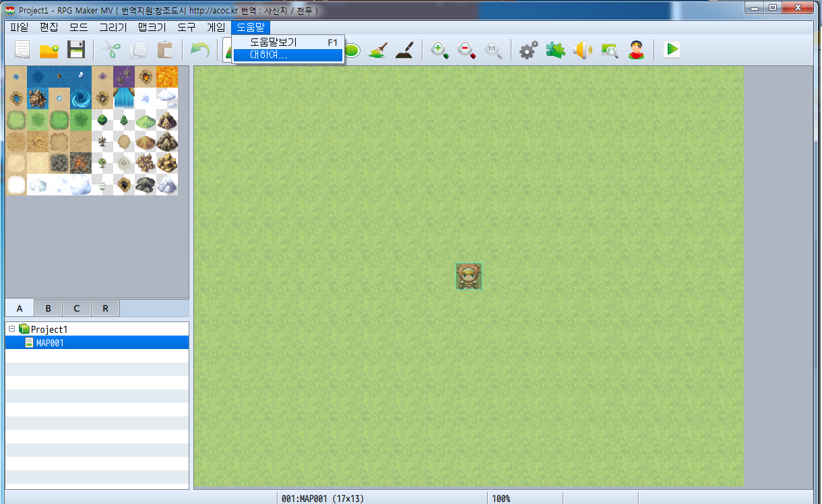
Task: Open the 편집 menu
Action: point(49,28)
